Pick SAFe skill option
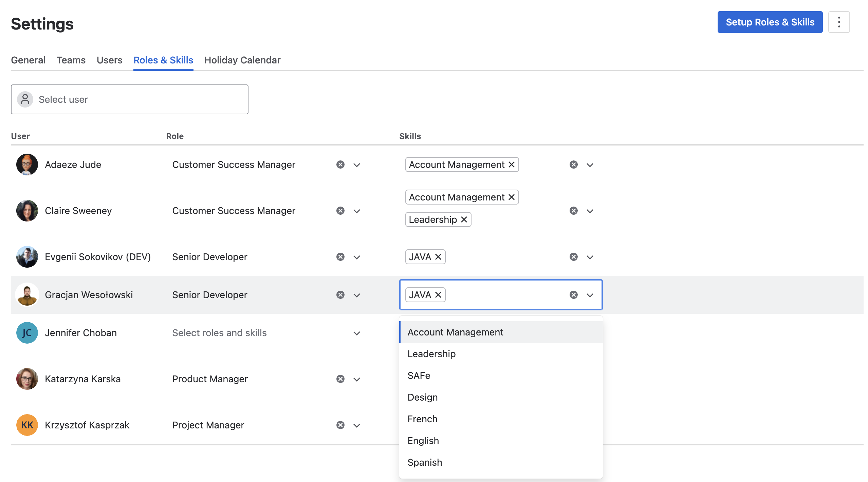Screen dimensions: 868x482 419,375
